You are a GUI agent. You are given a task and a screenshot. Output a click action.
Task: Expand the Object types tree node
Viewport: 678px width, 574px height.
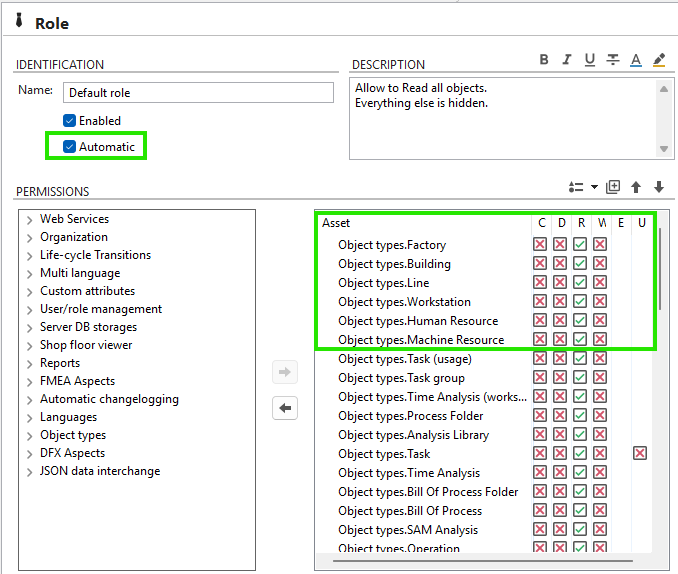[30, 436]
